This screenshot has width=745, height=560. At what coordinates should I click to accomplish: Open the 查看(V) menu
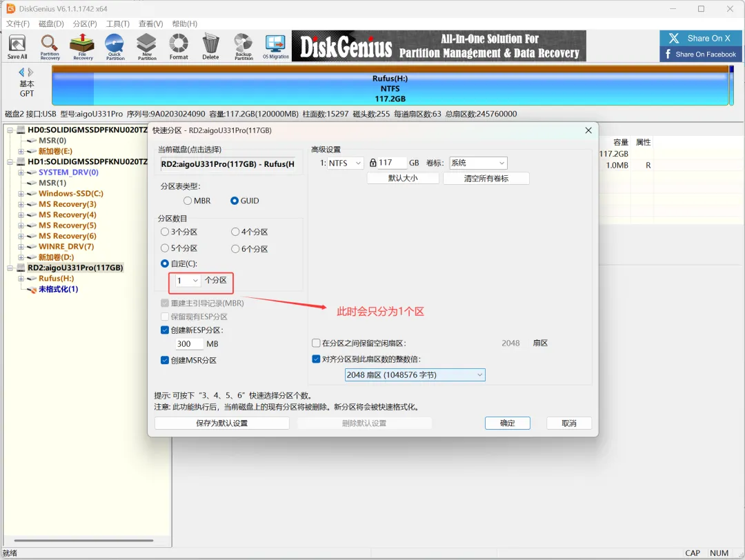pyautogui.click(x=150, y=23)
